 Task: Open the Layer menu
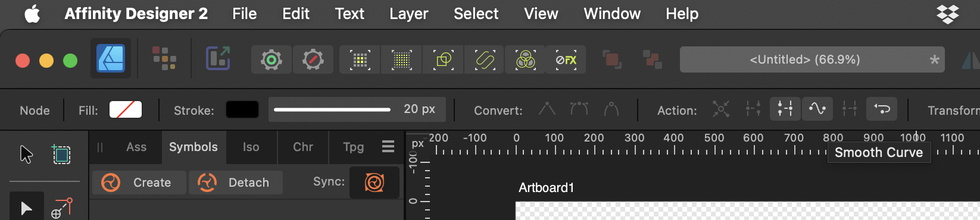point(408,14)
